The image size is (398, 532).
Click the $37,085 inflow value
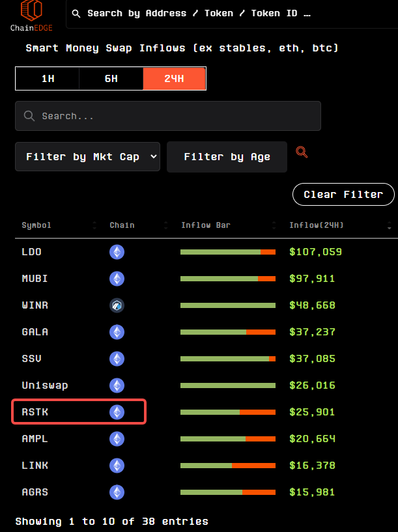point(312,359)
